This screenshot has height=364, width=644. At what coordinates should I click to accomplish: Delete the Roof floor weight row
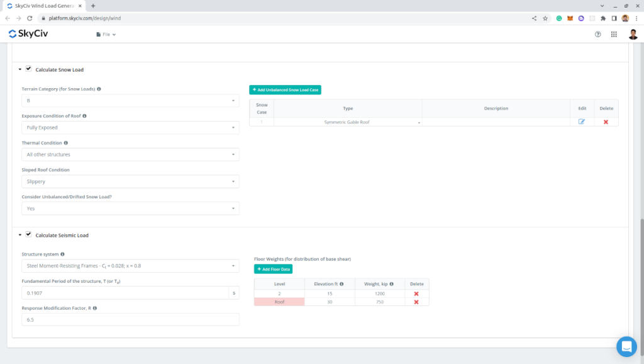pyautogui.click(x=416, y=302)
